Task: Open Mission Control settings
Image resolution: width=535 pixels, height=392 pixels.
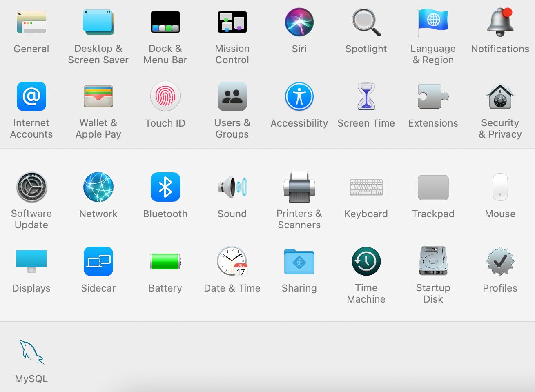Action: [232, 22]
